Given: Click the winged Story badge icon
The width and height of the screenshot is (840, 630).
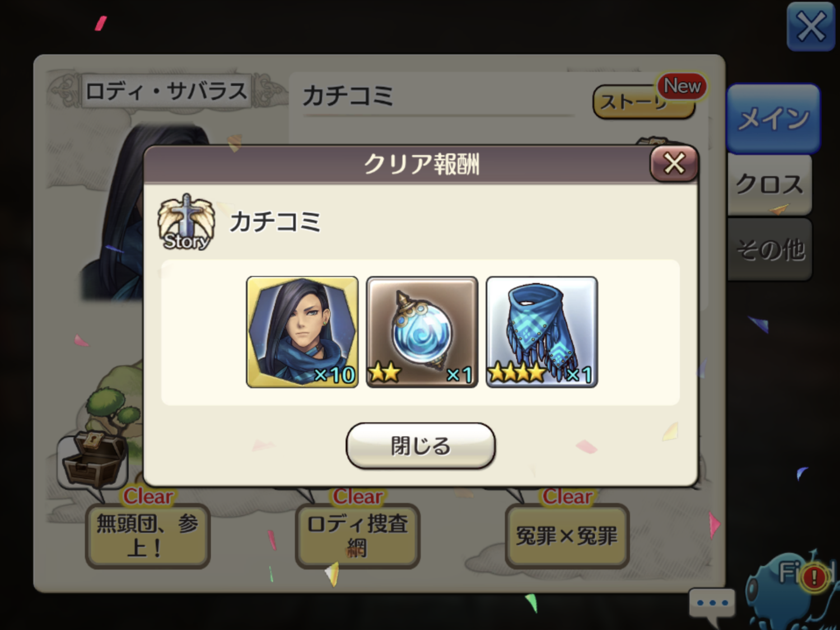Looking at the screenshot, I should coord(186,222).
